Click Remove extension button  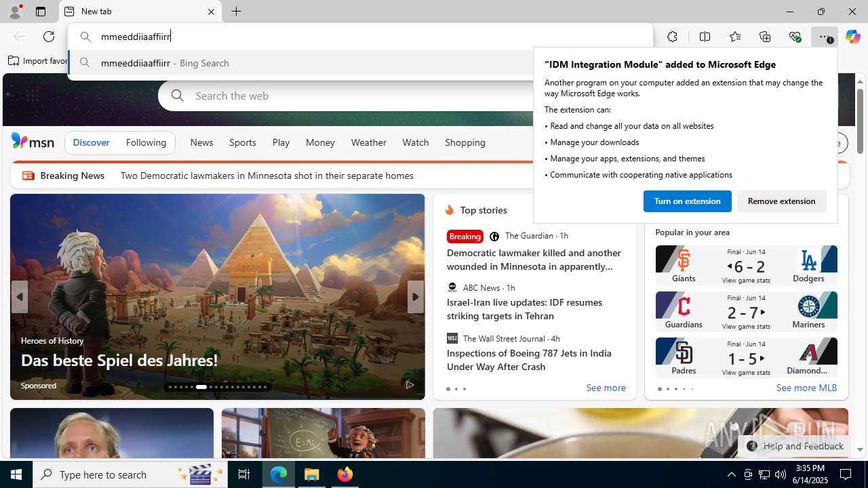click(781, 201)
